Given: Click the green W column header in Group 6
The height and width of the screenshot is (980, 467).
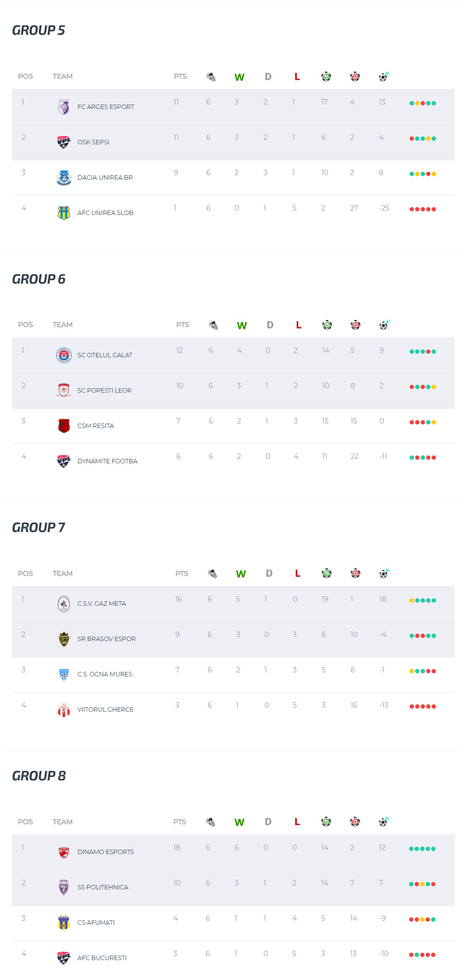Looking at the screenshot, I should click(x=242, y=326).
